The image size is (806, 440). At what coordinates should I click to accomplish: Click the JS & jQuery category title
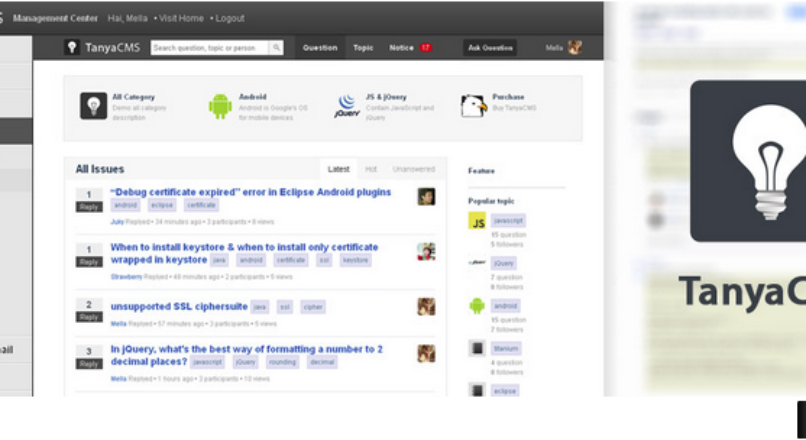tap(386, 97)
